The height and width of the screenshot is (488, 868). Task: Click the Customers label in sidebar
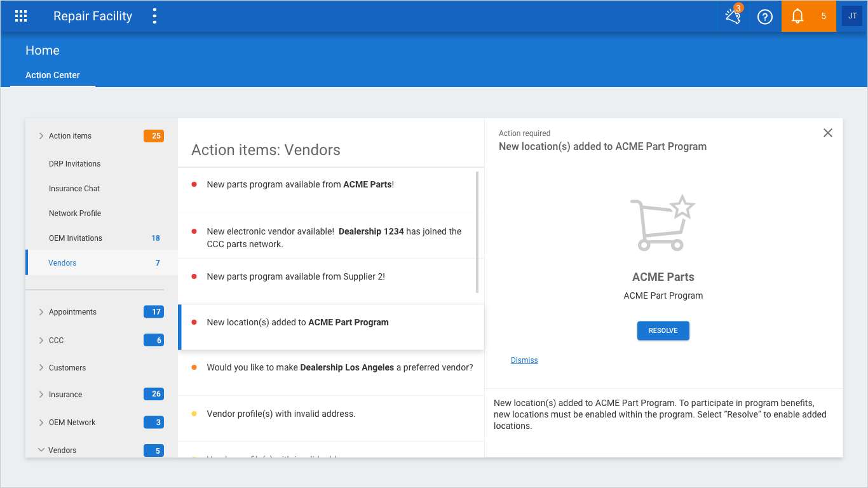pos(67,368)
